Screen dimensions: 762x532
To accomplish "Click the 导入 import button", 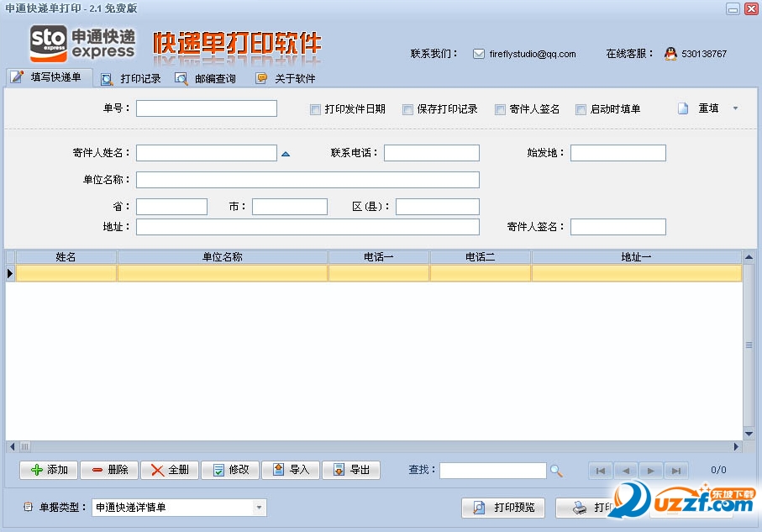I will click(291, 470).
